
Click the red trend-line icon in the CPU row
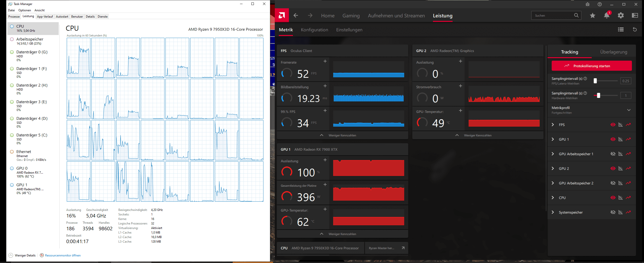(x=628, y=198)
